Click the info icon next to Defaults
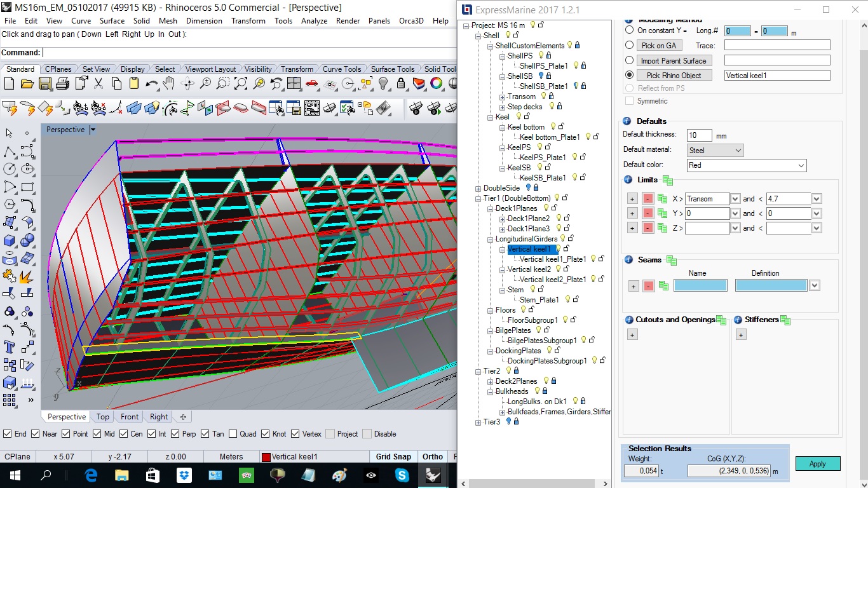The image size is (868, 610). (x=627, y=121)
